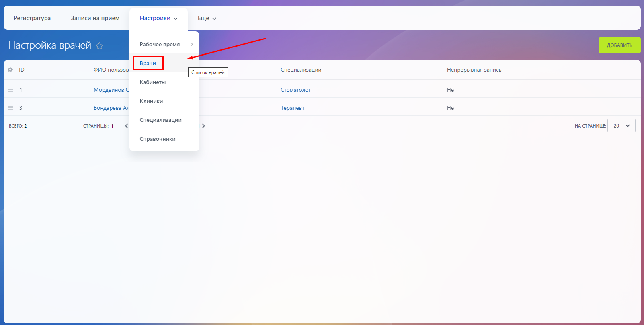Click the row menu icon for ID 1

(x=10, y=90)
